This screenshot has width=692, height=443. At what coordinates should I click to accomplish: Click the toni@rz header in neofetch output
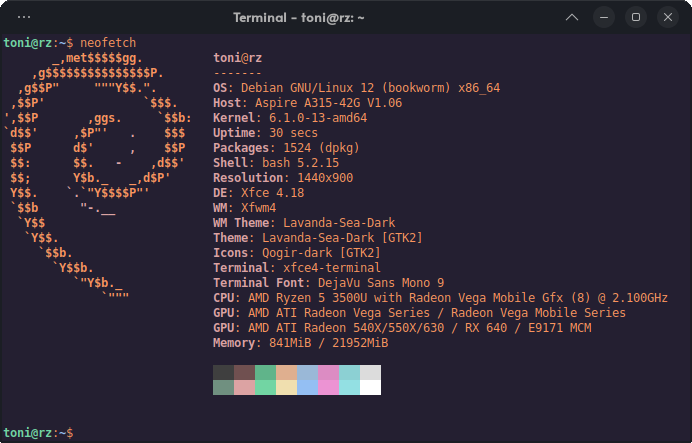pos(237,58)
